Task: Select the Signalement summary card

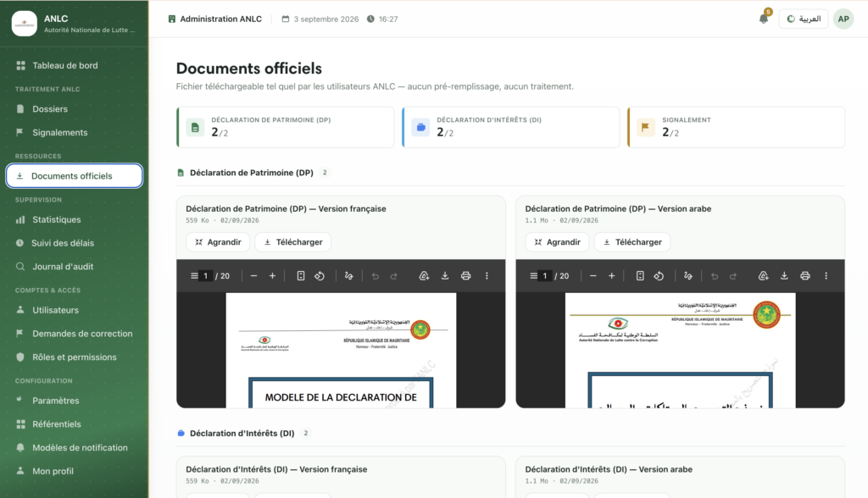Action: point(736,127)
